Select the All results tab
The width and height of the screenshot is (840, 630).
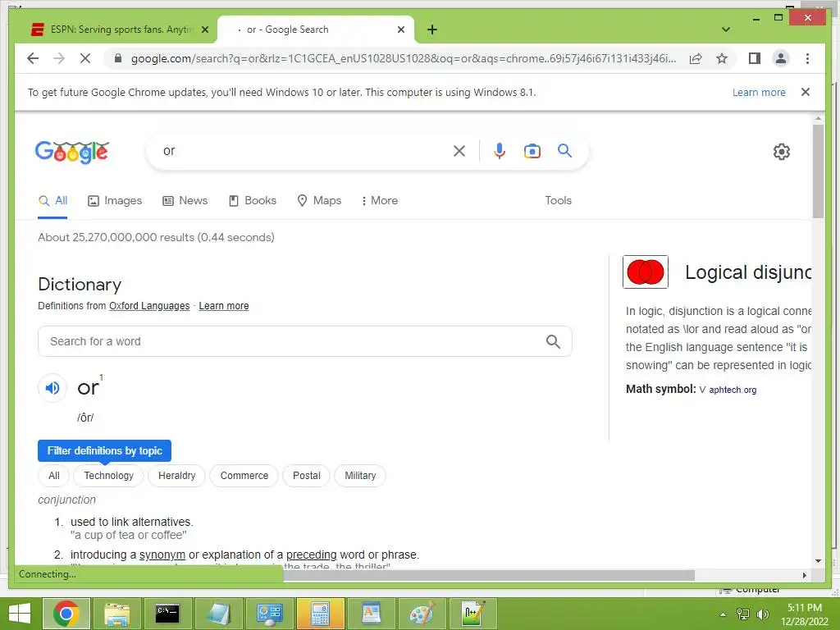click(x=52, y=200)
